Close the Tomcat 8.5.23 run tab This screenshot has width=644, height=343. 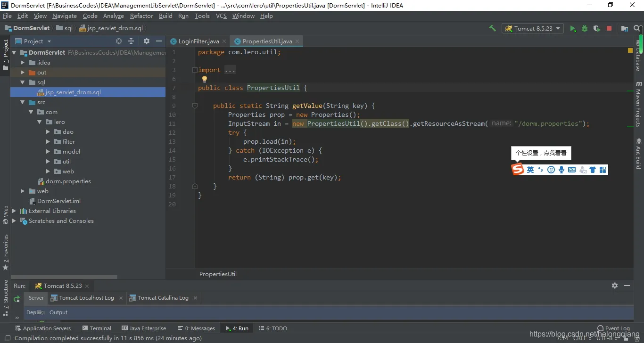(87, 286)
